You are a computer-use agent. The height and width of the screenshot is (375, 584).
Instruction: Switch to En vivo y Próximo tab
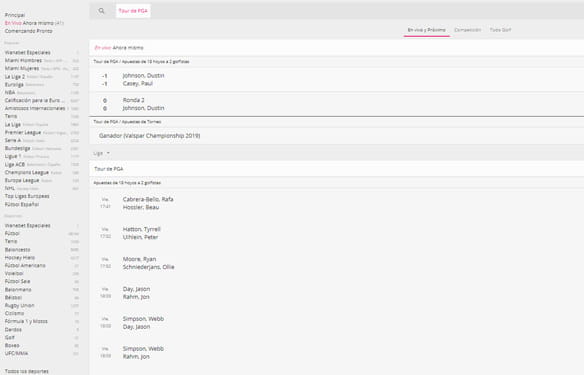pyautogui.click(x=426, y=30)
